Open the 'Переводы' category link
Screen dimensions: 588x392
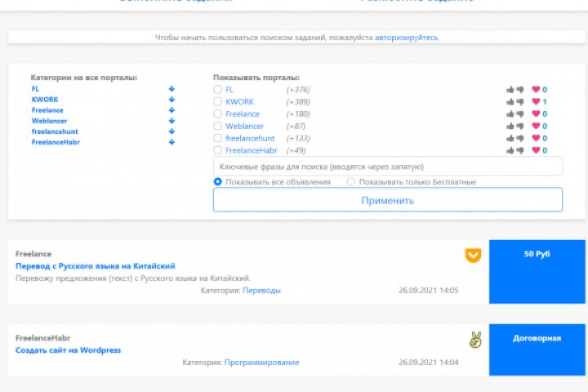tap(262, 291)
